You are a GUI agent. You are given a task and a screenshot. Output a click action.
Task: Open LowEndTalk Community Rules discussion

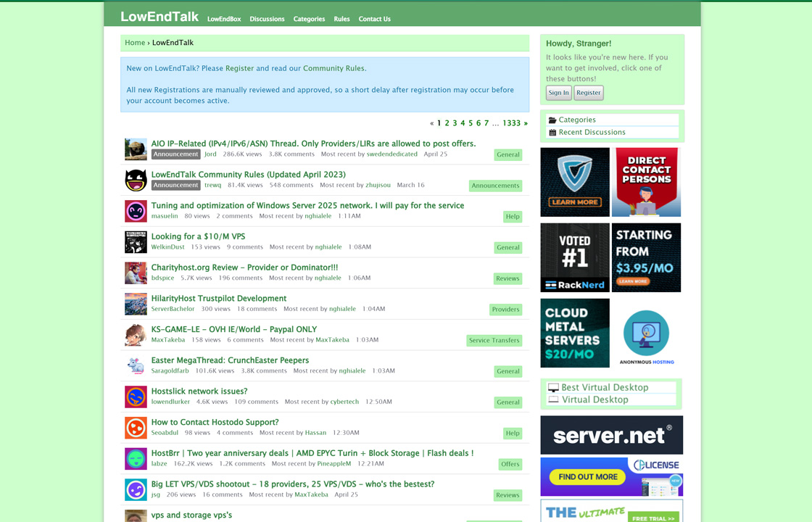point(249,175)
